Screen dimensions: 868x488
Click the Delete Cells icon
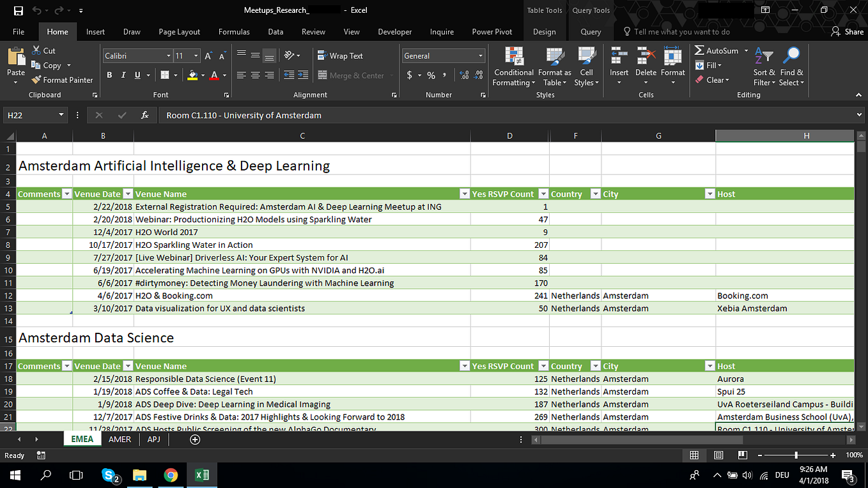tap(646, 56)
